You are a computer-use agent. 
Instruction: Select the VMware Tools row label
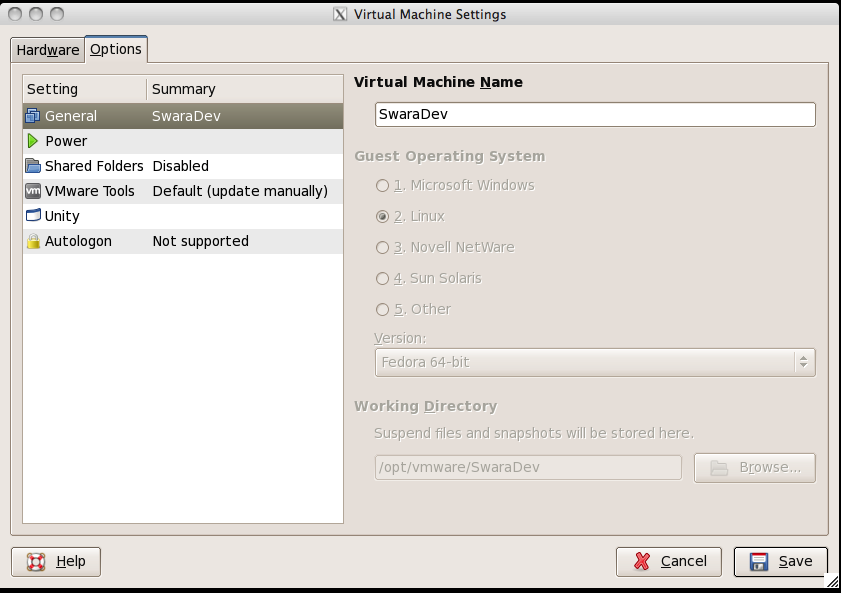pyautogui.click(x=90, y=191)
